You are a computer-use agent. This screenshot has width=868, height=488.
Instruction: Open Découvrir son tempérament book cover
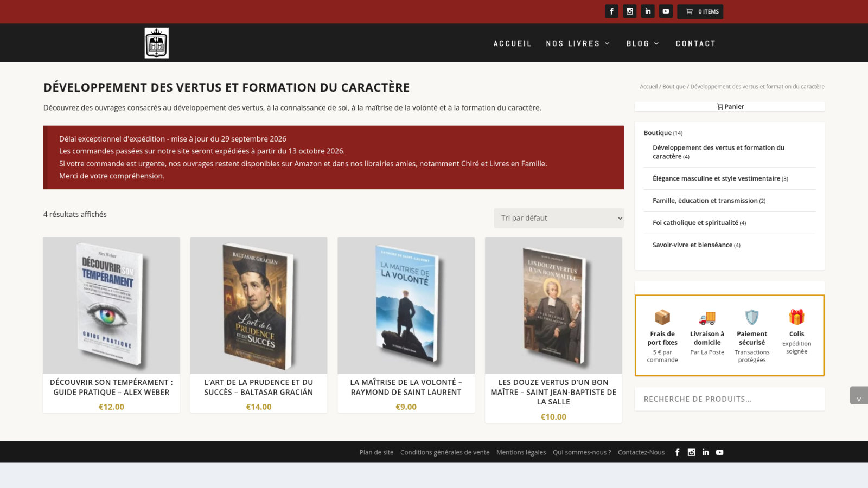[111, 305]
